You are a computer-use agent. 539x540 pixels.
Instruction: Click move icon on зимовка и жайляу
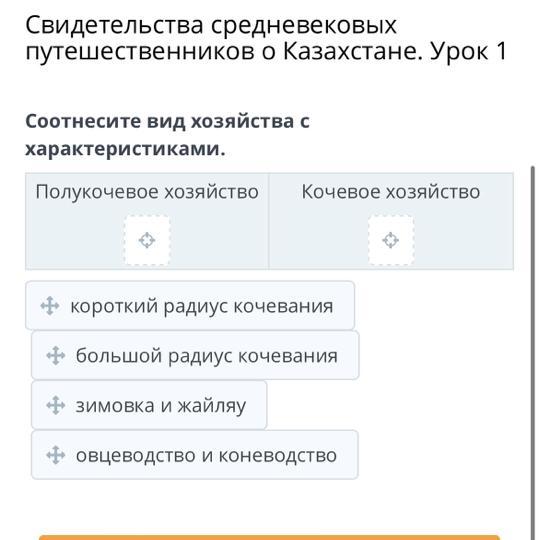coord(56,405)
